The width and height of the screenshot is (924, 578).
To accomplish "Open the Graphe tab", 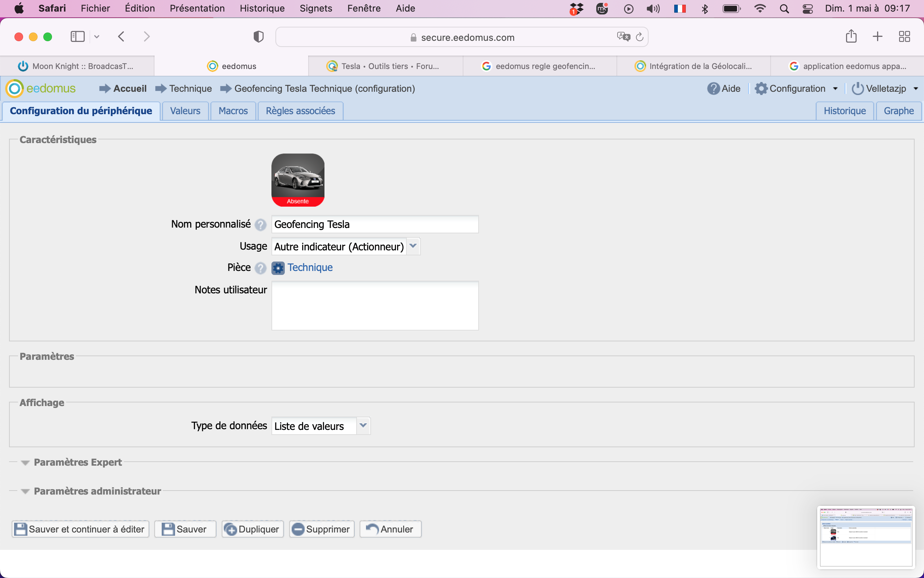I will 899,111.
